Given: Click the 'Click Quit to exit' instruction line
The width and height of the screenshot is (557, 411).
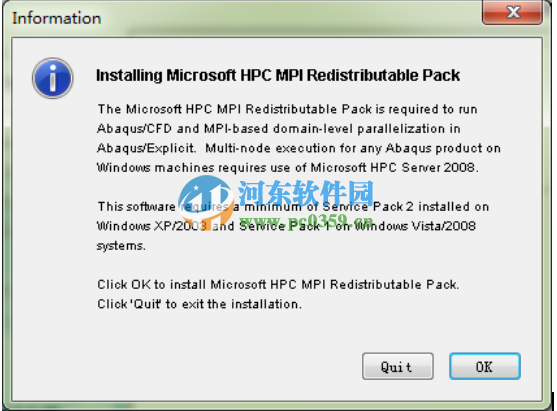Looking at the screenshot, I should (199, 304).
